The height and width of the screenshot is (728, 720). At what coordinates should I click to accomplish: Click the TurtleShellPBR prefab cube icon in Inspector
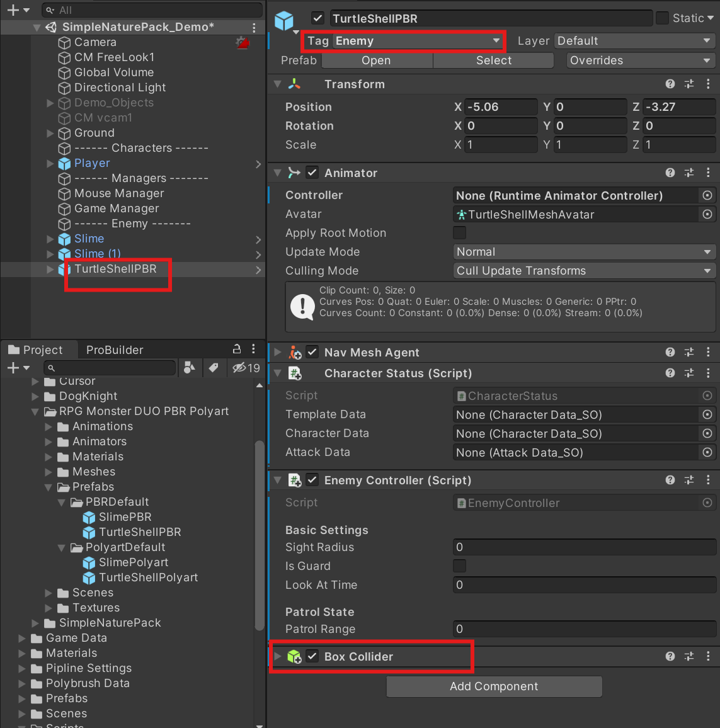pyautogui.click(x=284, y=20)
